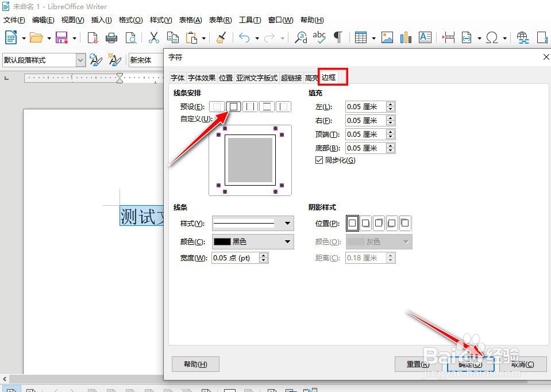Click the Insert Chart icon
The height and width of the screenshot is (392, 551).
pyautogui.click(x=406, y=37)
